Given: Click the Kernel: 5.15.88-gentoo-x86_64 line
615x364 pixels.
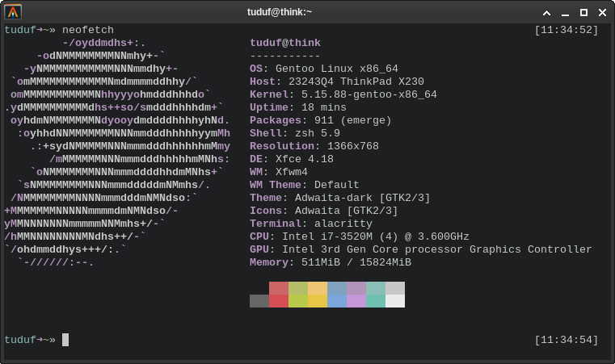Looking at the screenshot, I should pyautogui.click(x=343, y=94).
